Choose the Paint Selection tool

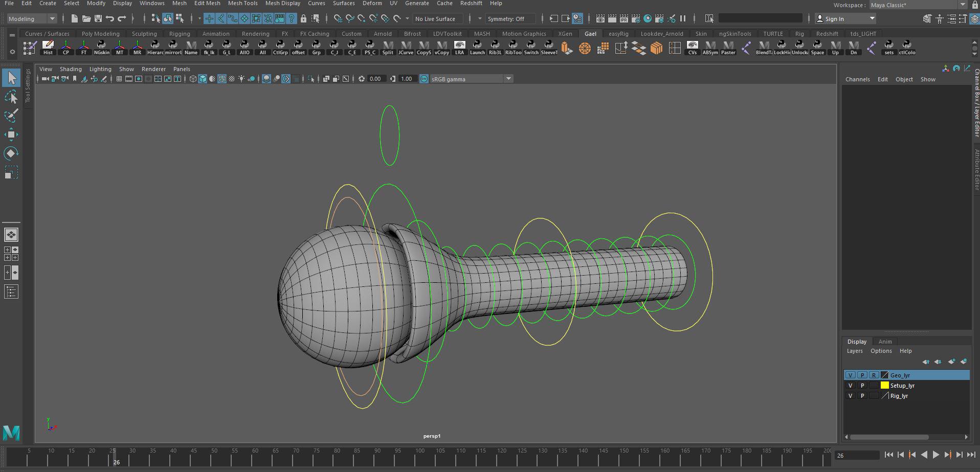pos(11,116)
